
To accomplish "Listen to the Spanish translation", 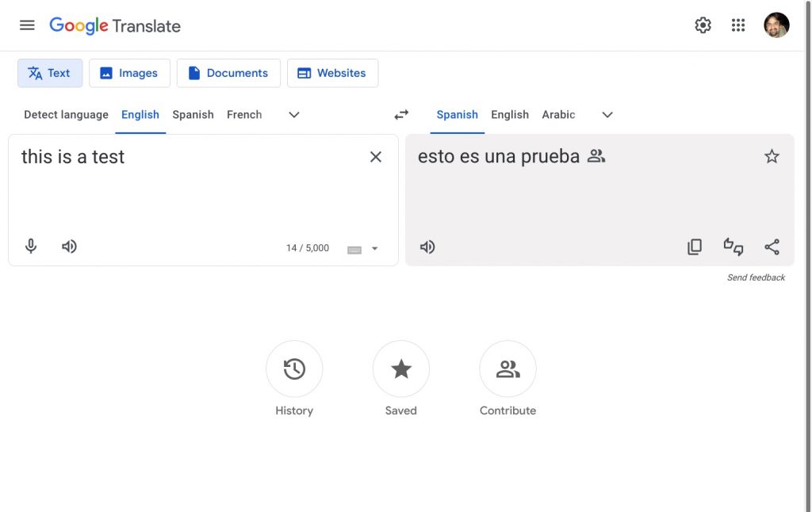I will coord(427,246).
